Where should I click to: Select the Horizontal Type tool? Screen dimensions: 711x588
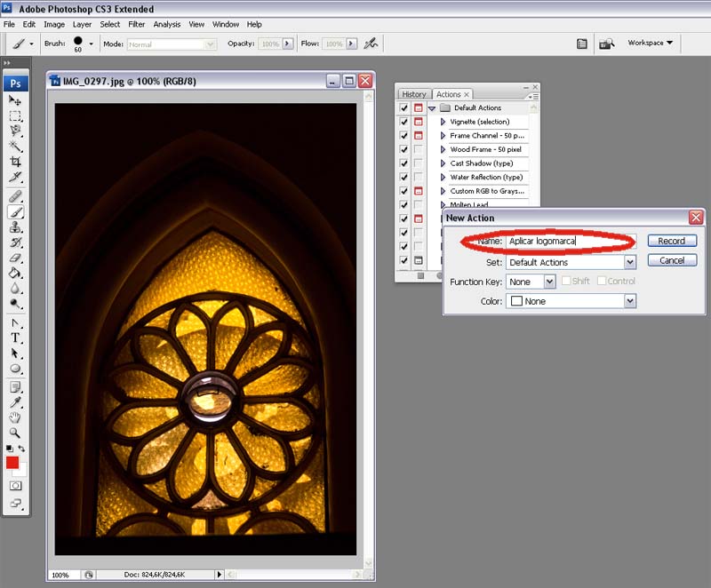point(15,338)
